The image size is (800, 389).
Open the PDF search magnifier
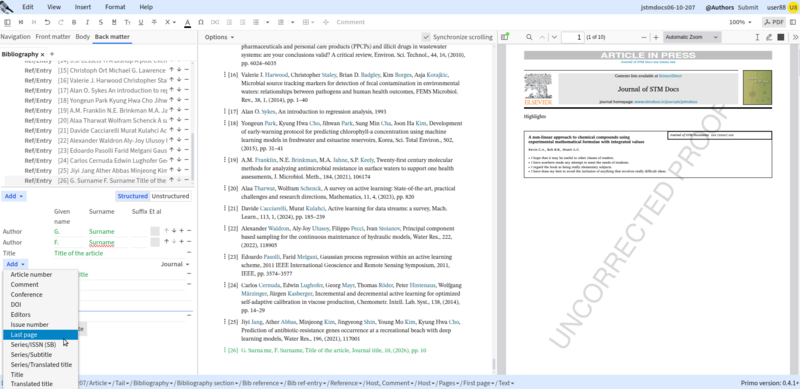click(529, 37)
